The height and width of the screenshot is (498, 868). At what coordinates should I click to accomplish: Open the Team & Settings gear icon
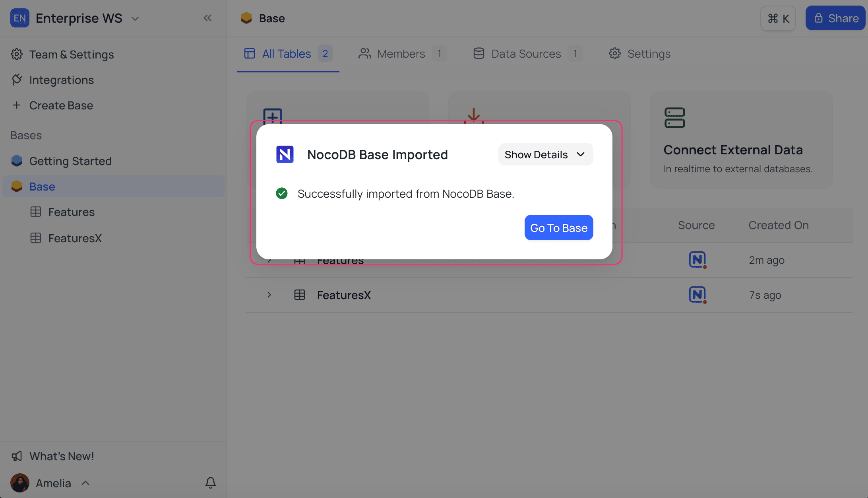[17, 54]
